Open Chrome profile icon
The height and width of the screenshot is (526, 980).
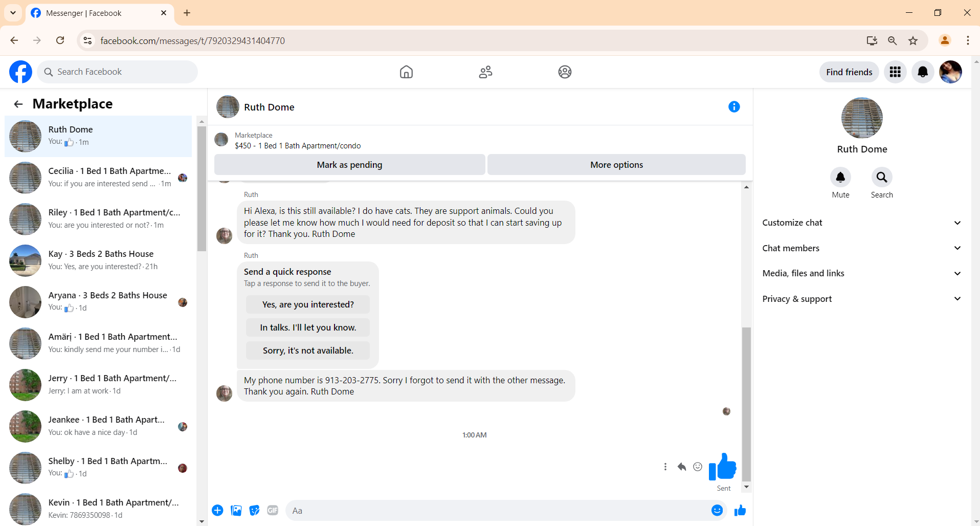click(945, 40)
